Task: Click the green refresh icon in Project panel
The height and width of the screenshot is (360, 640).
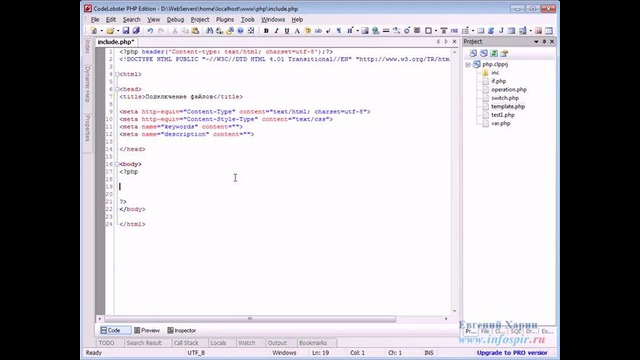Action: point(494,53)
